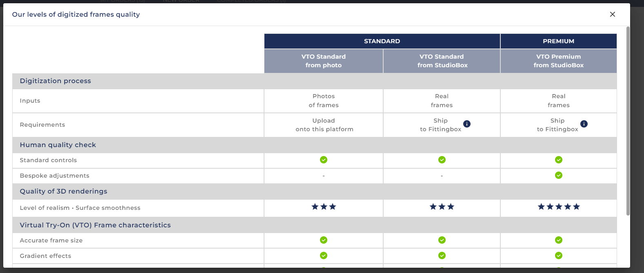This screenshot has height=273, width=644.
Task: Click info icon beside Premium Ship to Fittingbox
Action: tap(584, 124)
